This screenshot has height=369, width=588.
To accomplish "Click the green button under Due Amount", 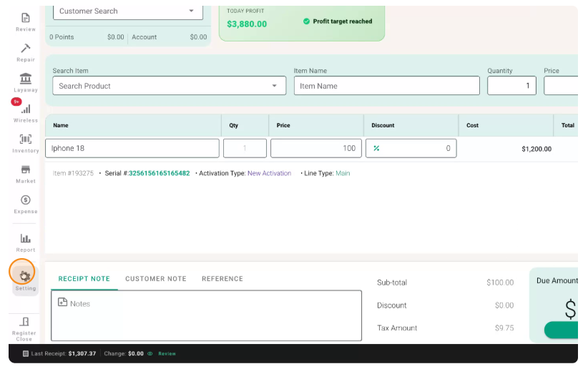I will pyautogui.click(x=561, y=330).
